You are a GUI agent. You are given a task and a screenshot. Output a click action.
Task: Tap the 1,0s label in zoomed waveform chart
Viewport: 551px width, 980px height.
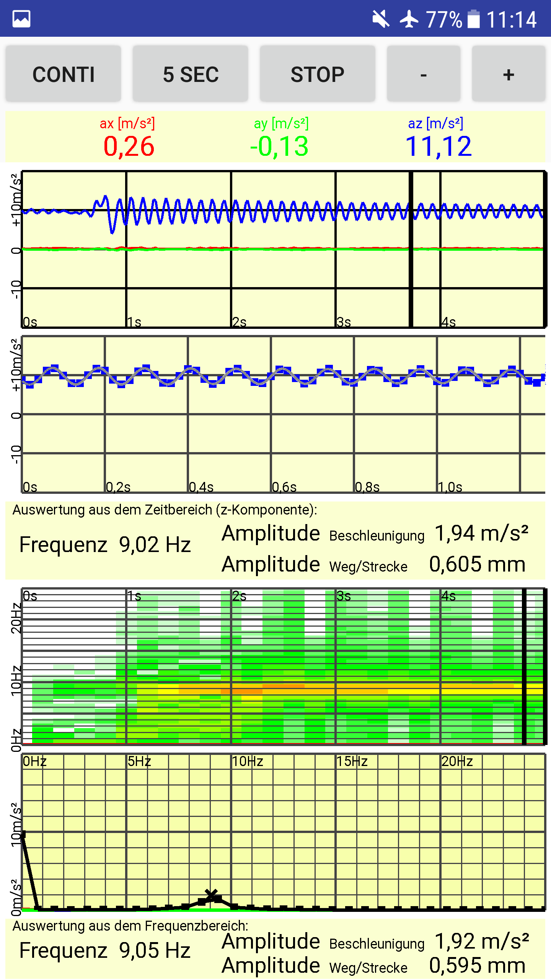point(450,487)
